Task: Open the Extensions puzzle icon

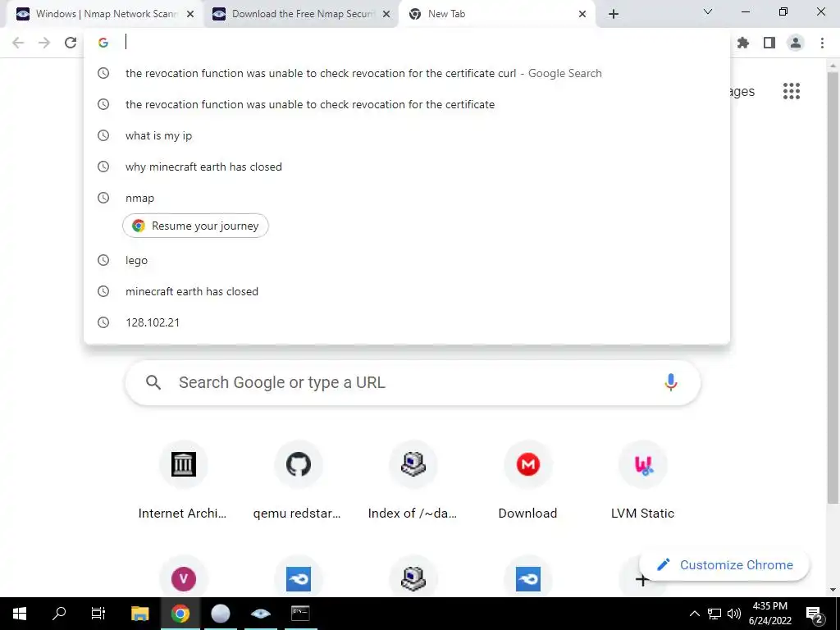Action: pyautogui.click(x=743, y=43)
